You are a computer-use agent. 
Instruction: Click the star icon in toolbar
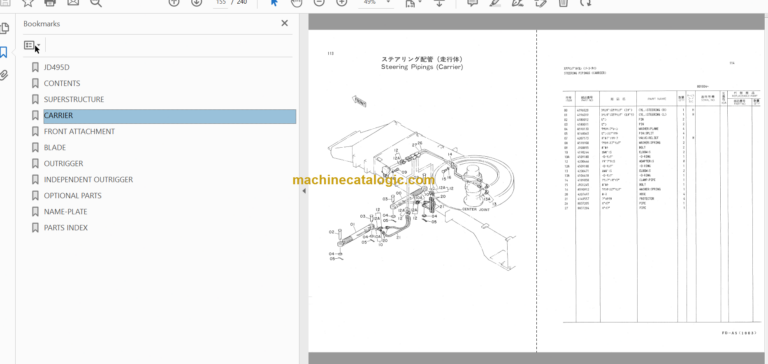[27, 2]
